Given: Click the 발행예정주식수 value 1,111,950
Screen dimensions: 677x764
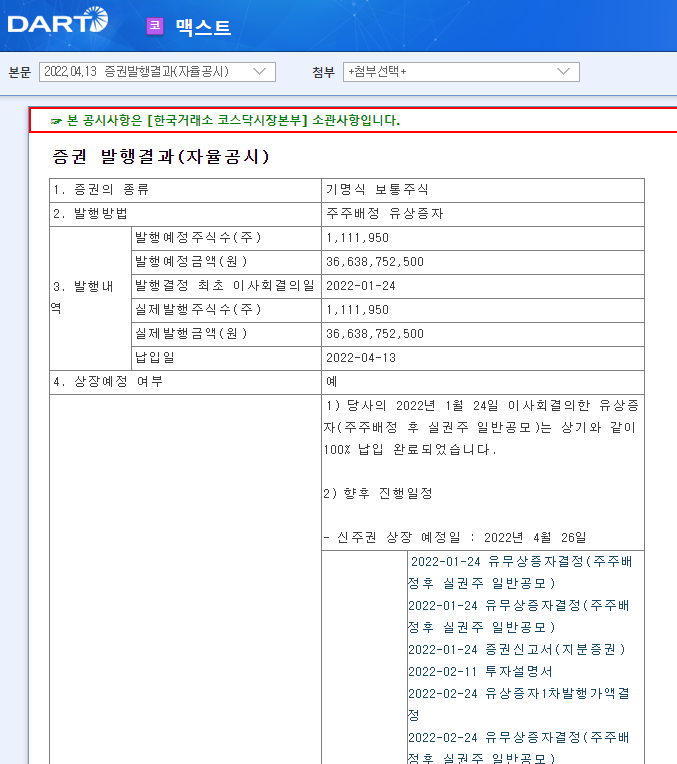Looking at the screenshot, I should [357, 238].
